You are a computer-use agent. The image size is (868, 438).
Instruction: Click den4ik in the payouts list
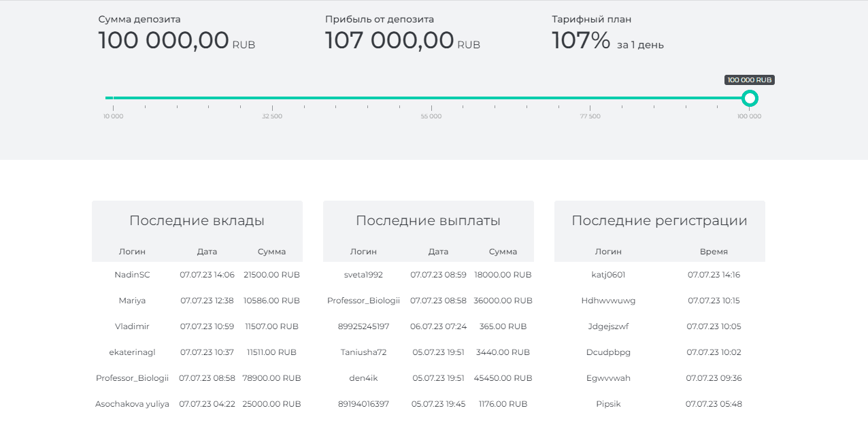tap(364, 377)
